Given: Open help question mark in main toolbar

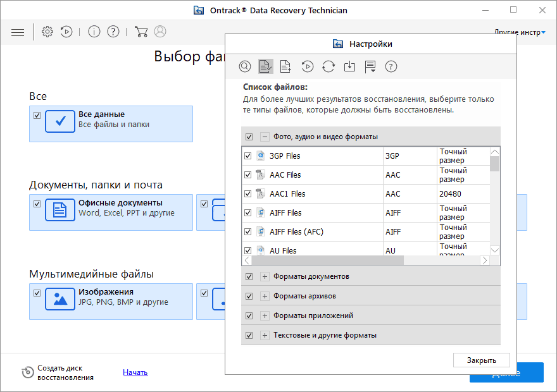Looking at the screenshot, I should pyautogui.click(x=113, y=32).
